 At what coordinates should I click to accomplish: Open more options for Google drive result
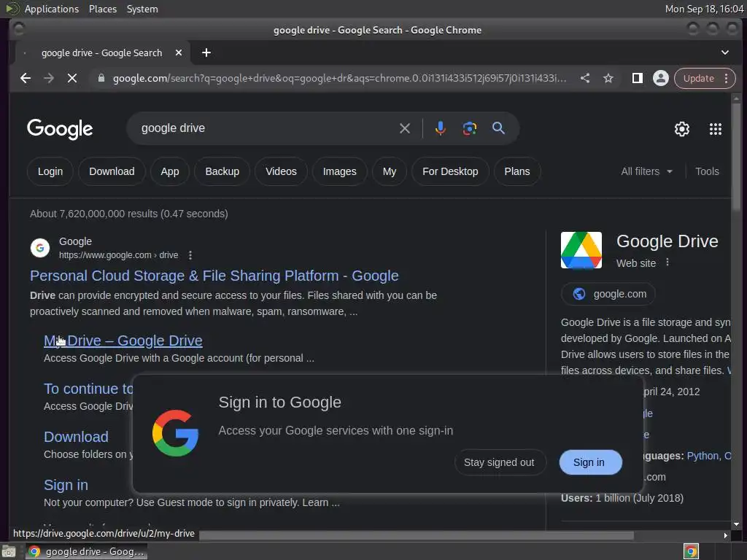coord(190,255)
